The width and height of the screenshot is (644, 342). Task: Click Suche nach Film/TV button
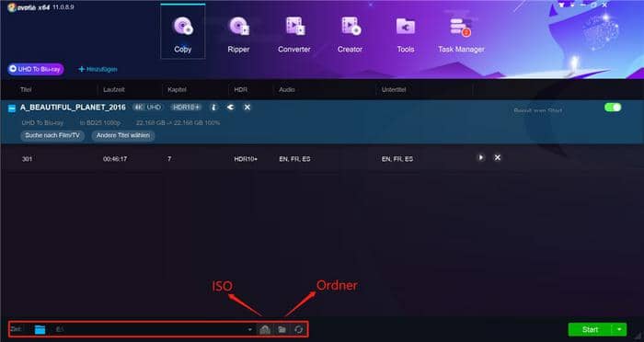[52, 135]
